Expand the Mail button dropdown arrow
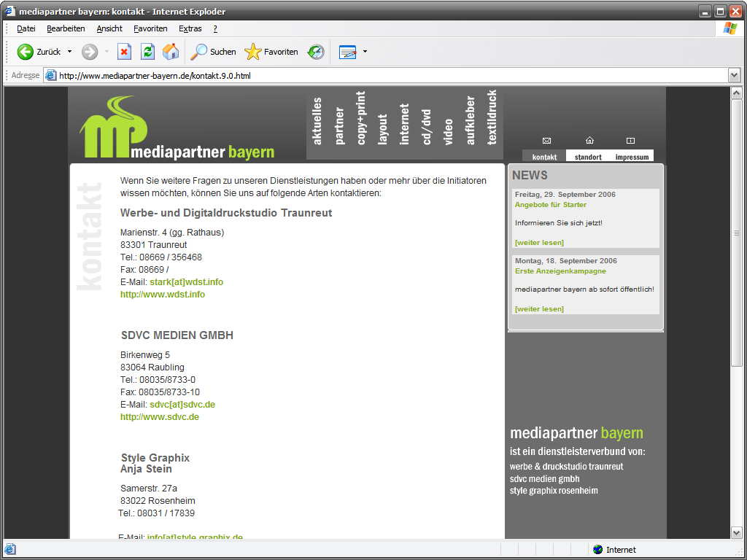Image resolution: width=747 pixels, height=560 pixels. pyautogui.click(x=365, y=52)
